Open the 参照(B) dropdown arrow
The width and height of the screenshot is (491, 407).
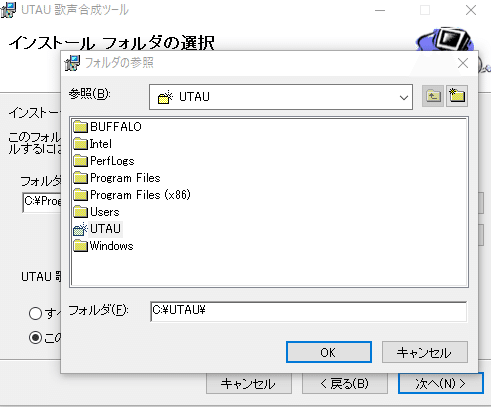coord(404,97)
